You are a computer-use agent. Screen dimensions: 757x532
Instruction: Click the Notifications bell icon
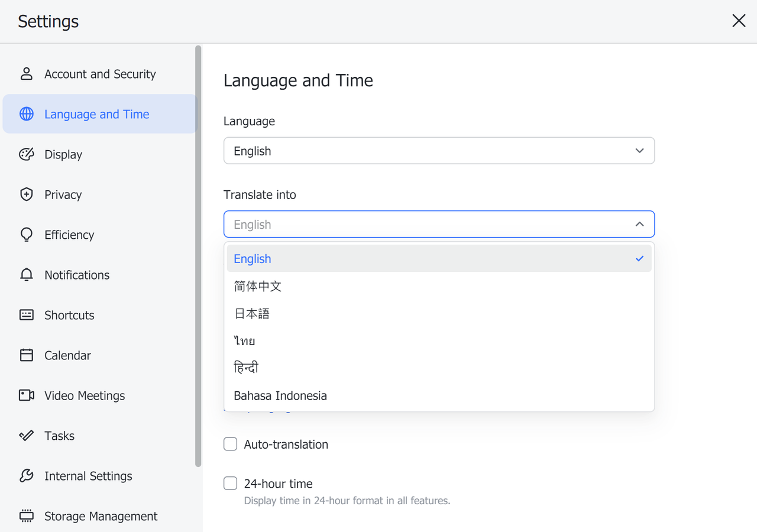point(26,274)
